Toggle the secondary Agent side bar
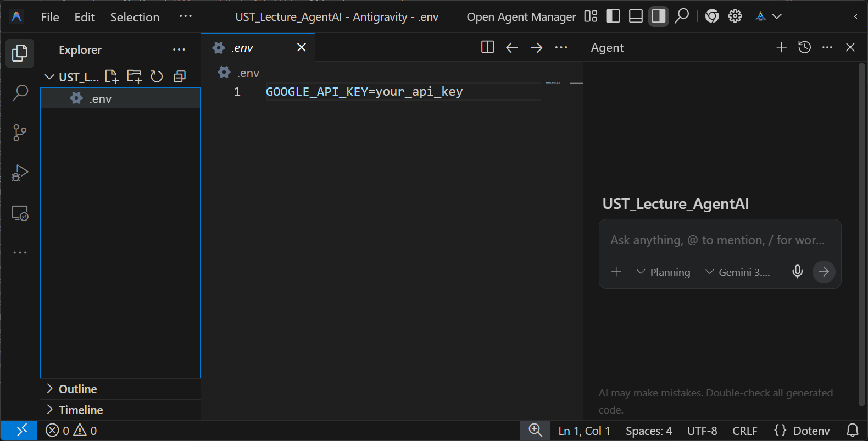 point(658,16)
